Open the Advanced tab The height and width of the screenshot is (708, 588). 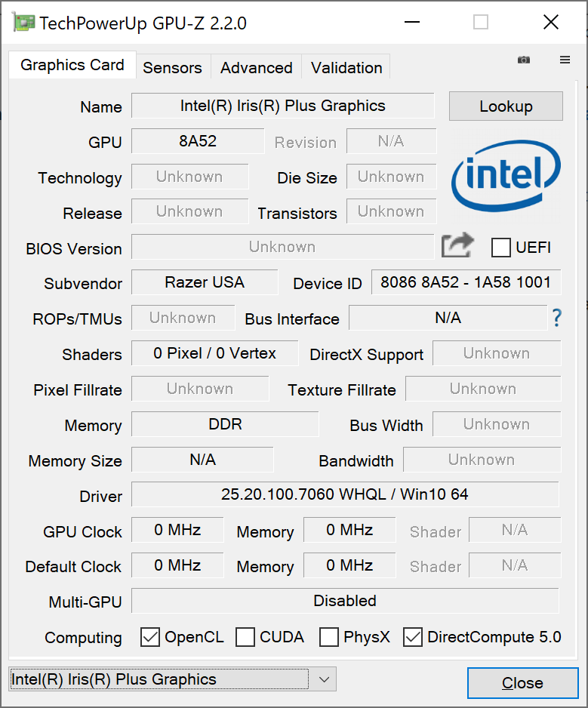point(256,67)
